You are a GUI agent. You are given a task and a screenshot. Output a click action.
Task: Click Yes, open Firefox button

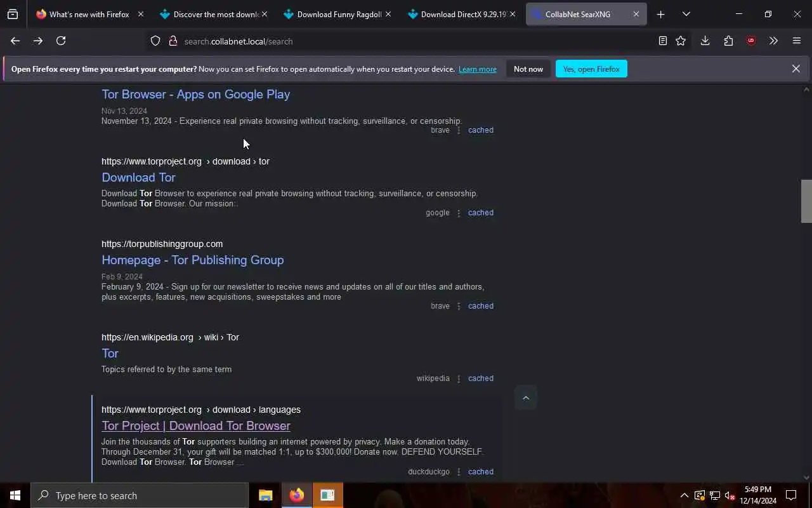point(591,69)
